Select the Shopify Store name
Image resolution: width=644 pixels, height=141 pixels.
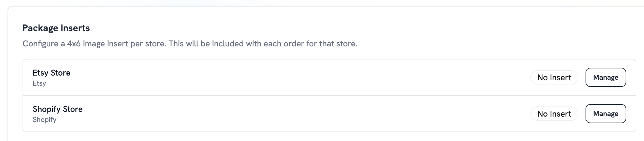pos(58,109)
